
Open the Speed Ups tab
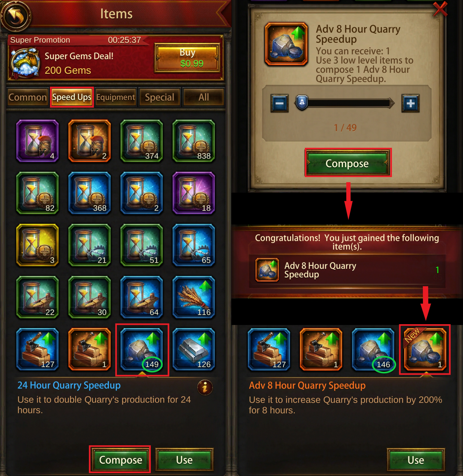coord(72,97)
